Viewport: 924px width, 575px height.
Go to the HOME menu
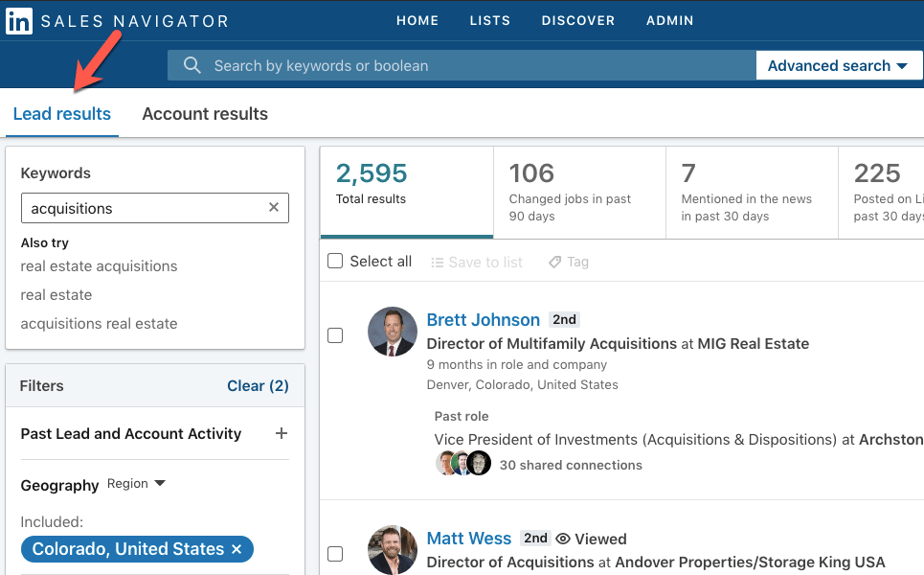click(x=417, y=21)
